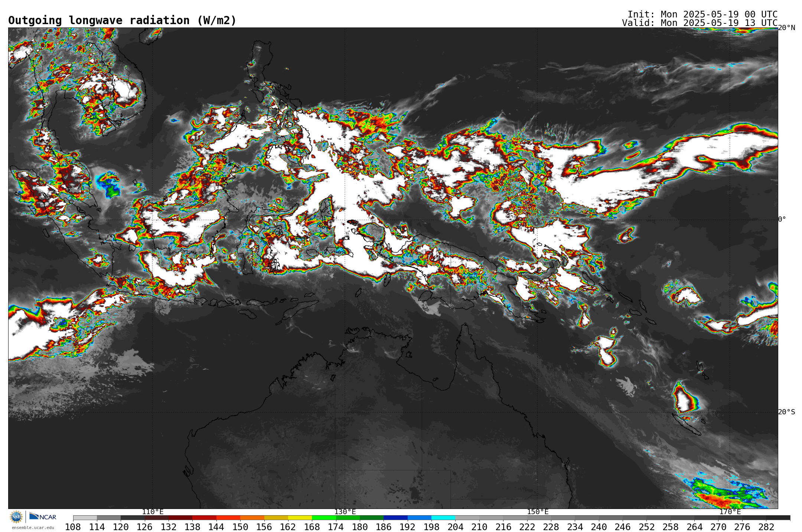Click the 'Valid: Mon 2025-05-19 13 UTC' line
Image resolution: width=802 pixels, height=532 pixels.
click(x=700, y=23)
